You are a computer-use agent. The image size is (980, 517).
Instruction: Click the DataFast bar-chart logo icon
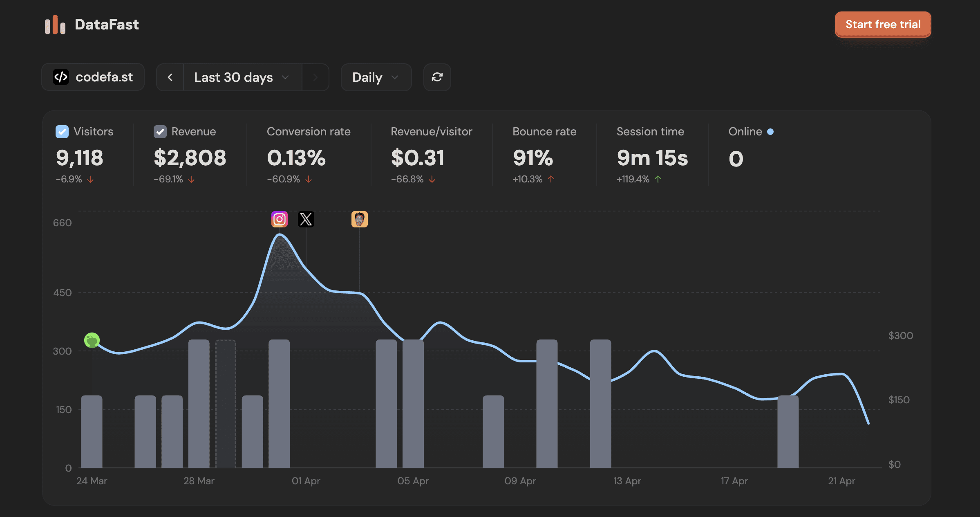point(55,25)
